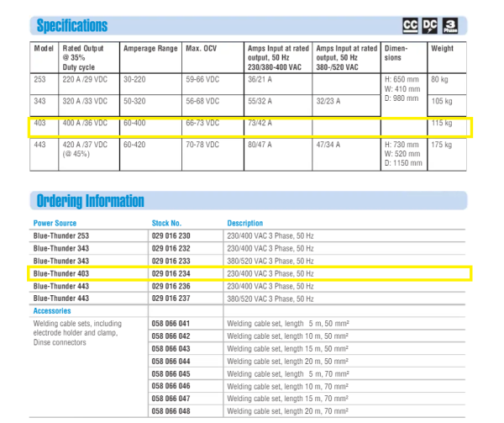The width and height of the screenshot is (504, 423).
Task: Select stock number 029 016 233
Action: [171, 261]
